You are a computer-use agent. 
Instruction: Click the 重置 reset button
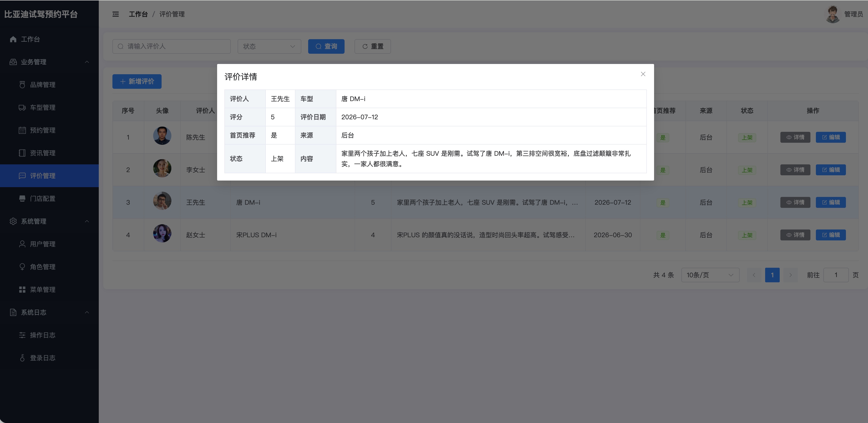click(373, 46)
